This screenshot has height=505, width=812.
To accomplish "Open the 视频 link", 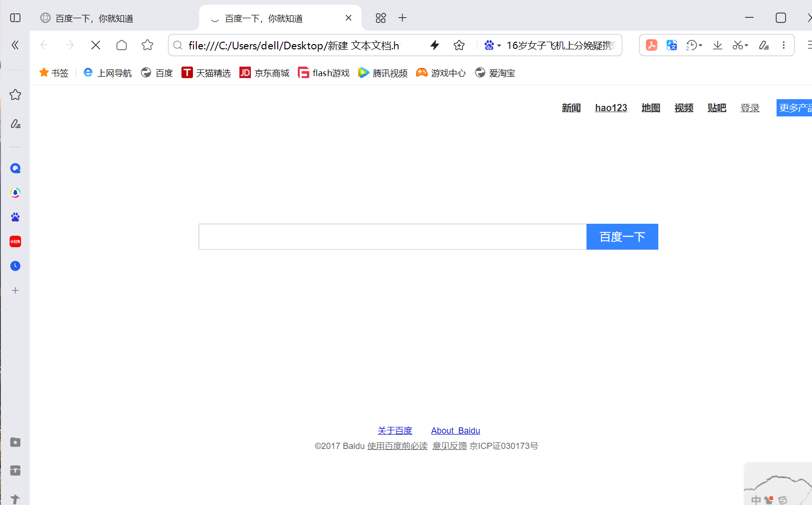I will tap(684, 108).
